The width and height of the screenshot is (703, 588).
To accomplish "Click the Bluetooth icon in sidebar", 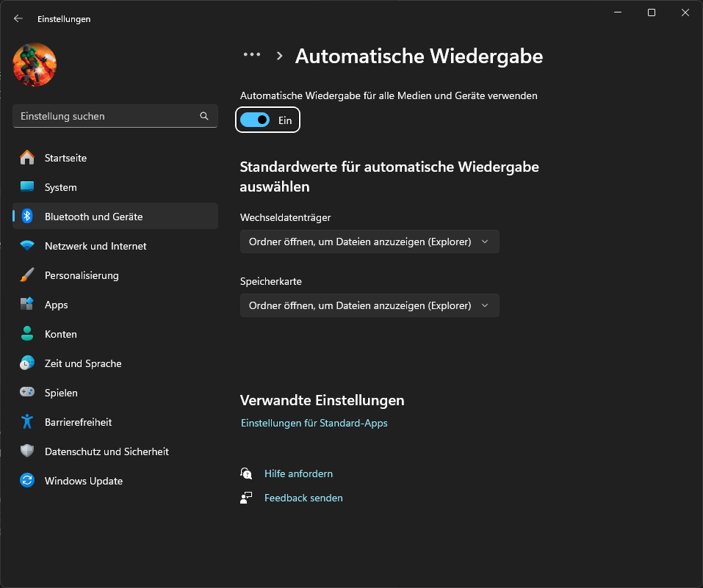I will pyautogui.click(x=27, y=217).
